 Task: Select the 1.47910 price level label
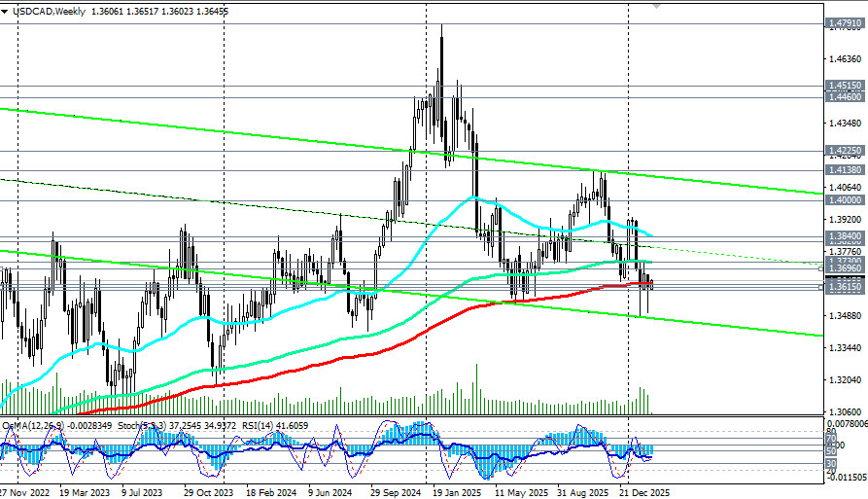click(844, 22)
